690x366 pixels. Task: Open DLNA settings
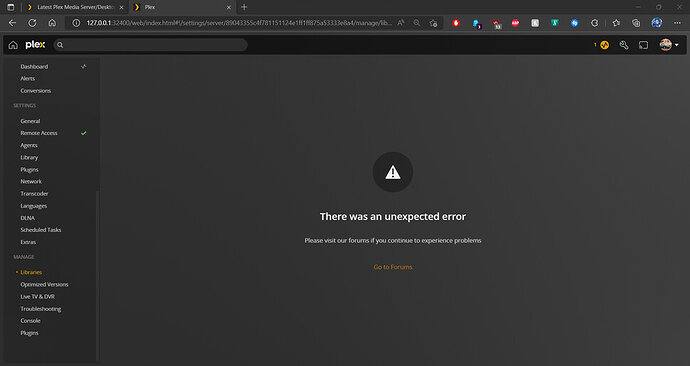[x=27, y=218]
